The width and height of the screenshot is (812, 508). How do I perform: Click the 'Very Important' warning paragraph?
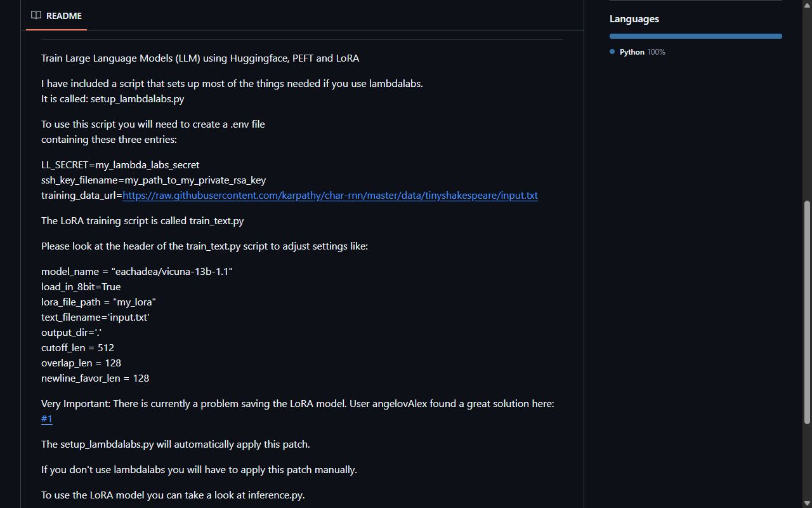(298, 411)
